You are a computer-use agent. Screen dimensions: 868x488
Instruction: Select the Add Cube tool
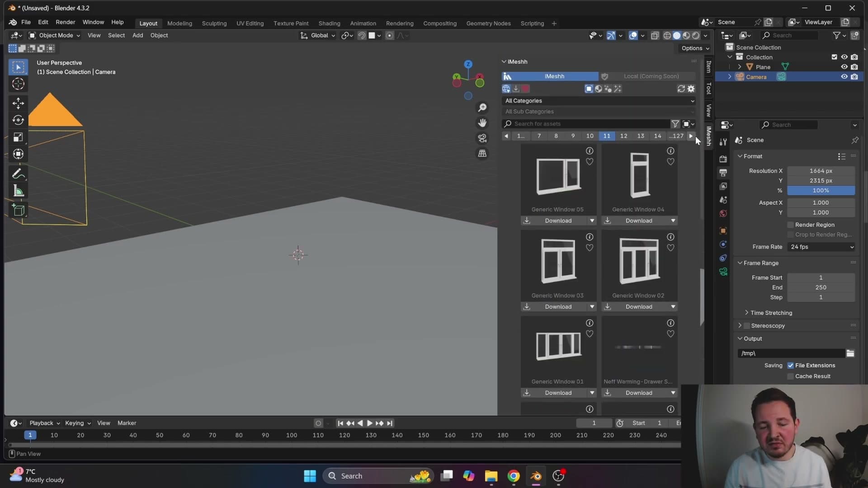pos(18,210)
